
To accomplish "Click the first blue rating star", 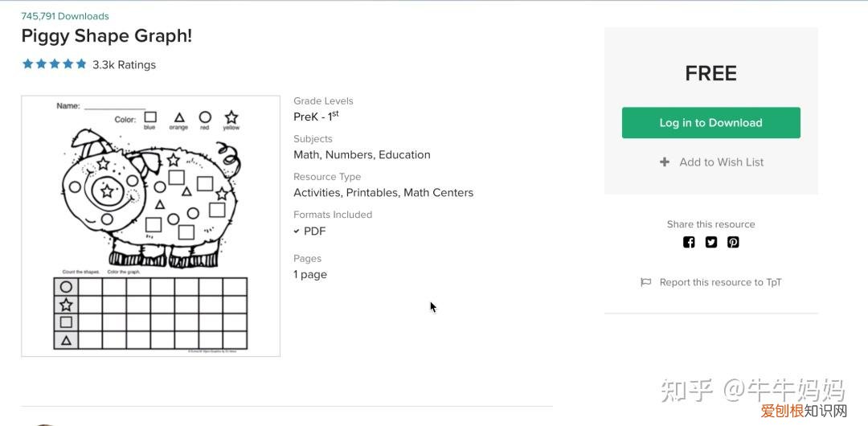I will click(28, 64).
